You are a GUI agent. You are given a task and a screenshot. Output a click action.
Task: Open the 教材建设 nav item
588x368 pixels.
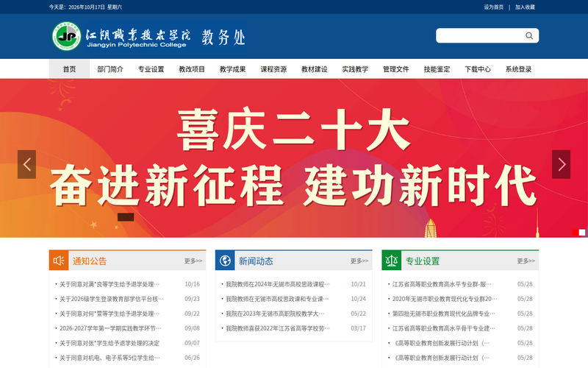315,69
